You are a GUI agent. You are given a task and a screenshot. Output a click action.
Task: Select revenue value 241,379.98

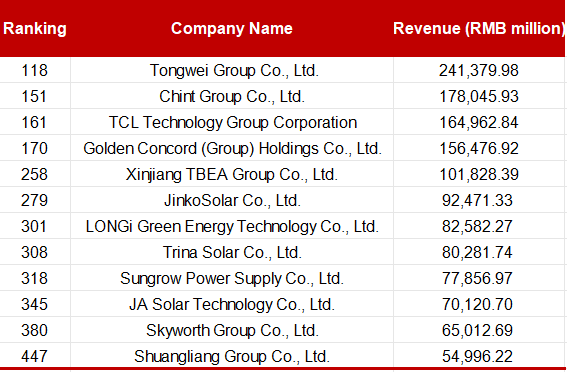(x=479, y=70)
